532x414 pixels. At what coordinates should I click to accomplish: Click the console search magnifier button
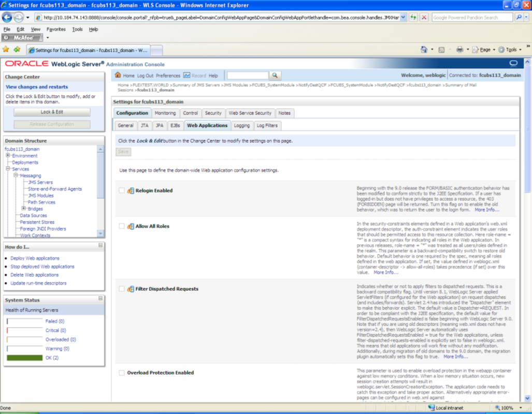[275, 75]
